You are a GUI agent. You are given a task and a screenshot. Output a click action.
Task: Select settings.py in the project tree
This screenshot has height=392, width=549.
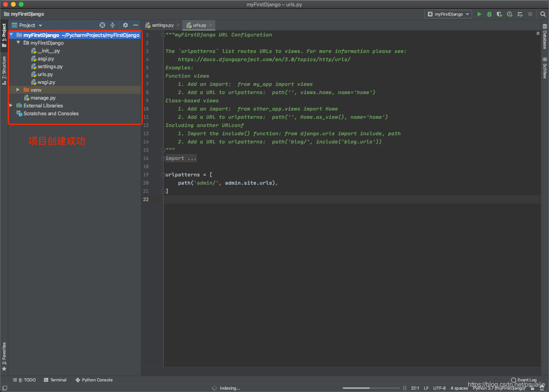50,66
